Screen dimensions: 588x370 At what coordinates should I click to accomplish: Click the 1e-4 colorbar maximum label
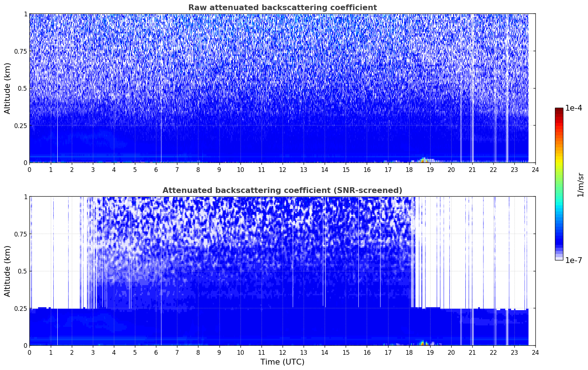tap(573, 108)
